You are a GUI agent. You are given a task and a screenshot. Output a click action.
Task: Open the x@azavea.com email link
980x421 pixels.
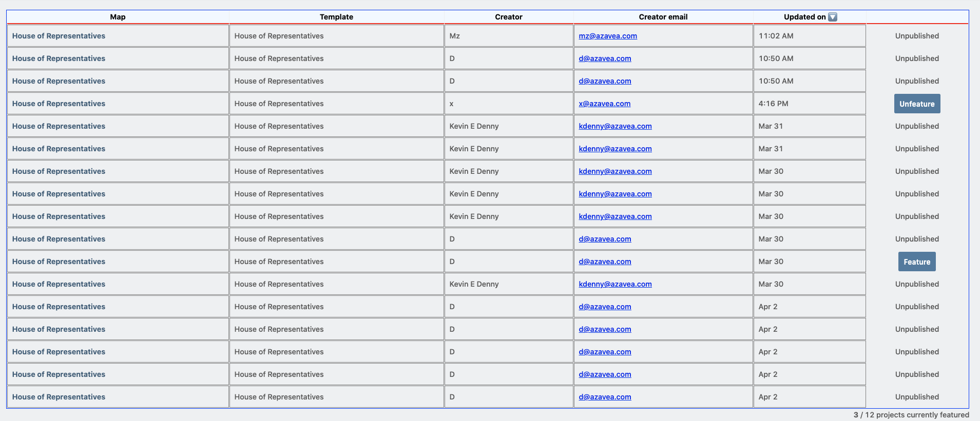(x=604, y=104)
